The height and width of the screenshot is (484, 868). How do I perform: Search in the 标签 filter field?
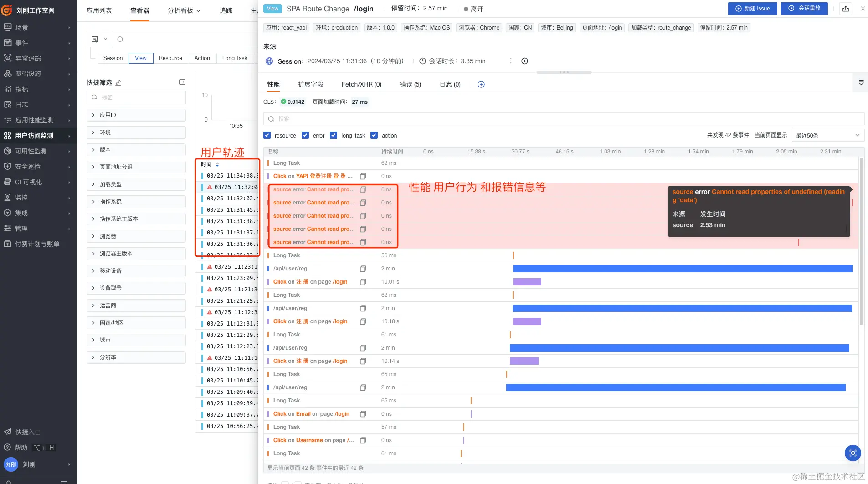(x=136, y=97)
